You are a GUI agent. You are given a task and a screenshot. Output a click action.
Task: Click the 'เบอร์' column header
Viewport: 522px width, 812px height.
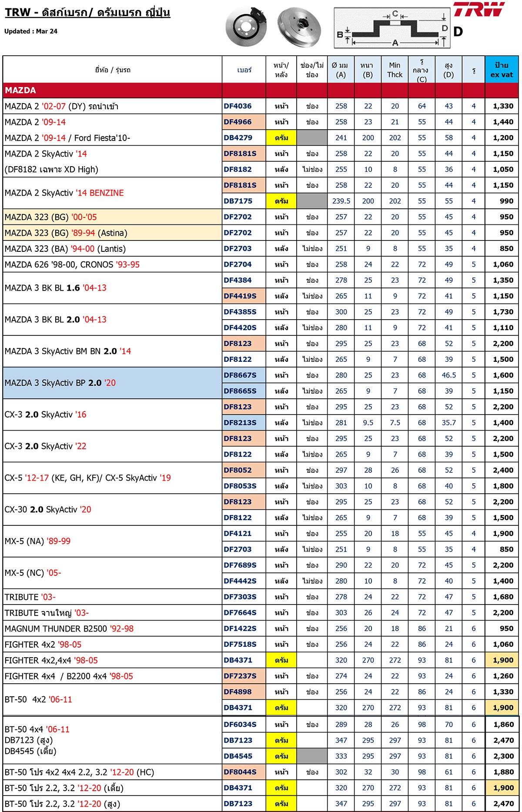coord(244,70)
